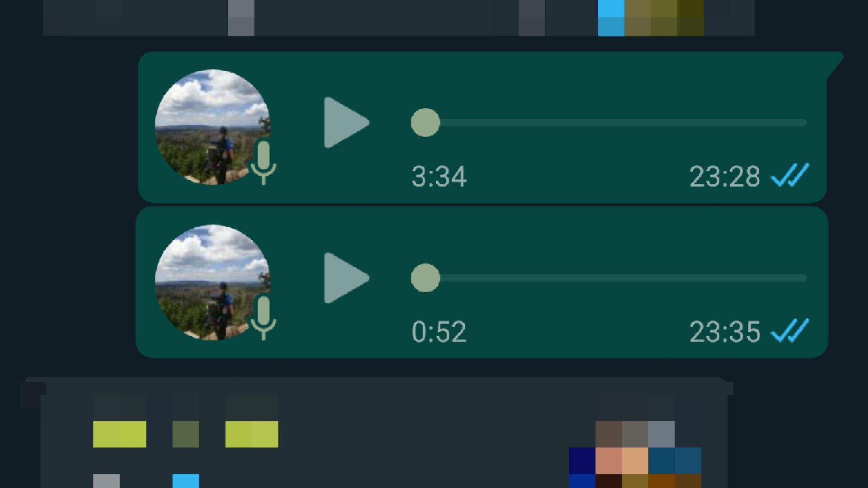Play the 3:34 voice message
Screen dimensions: 868x488
coord(346,123)
